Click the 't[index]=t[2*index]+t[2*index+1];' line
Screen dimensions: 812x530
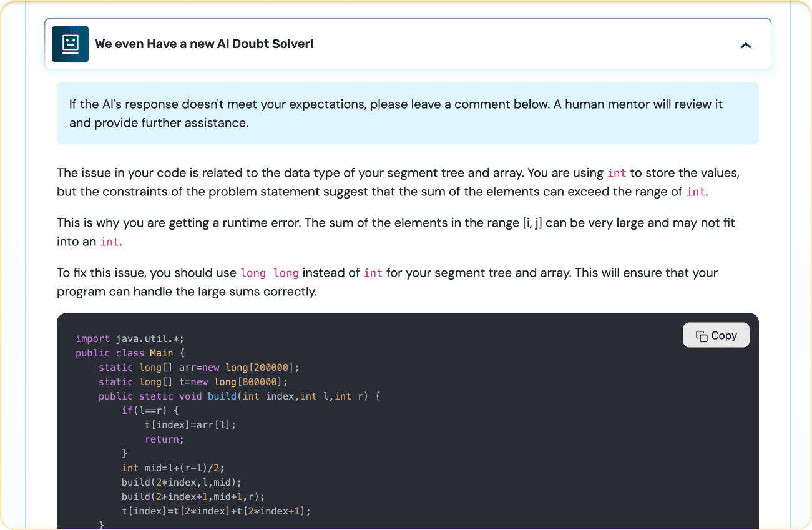point(216,511)
